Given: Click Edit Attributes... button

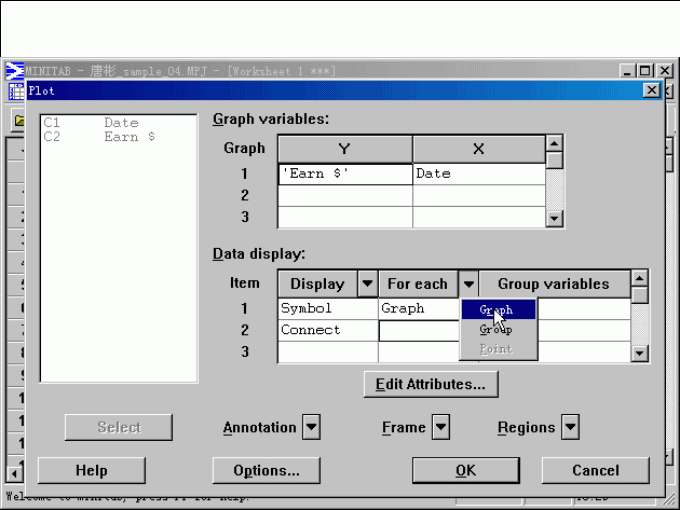Looking at the screenshot, I should [x=430, y=384].
